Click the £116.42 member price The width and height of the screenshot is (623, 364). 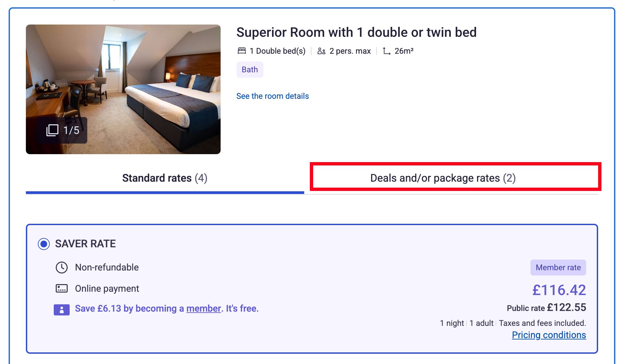click(559, 290)
